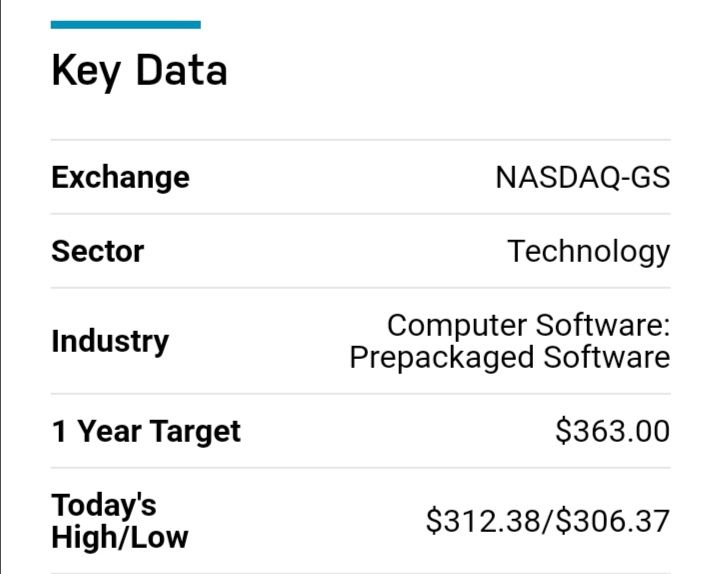Select the Exchange row label

120,177
